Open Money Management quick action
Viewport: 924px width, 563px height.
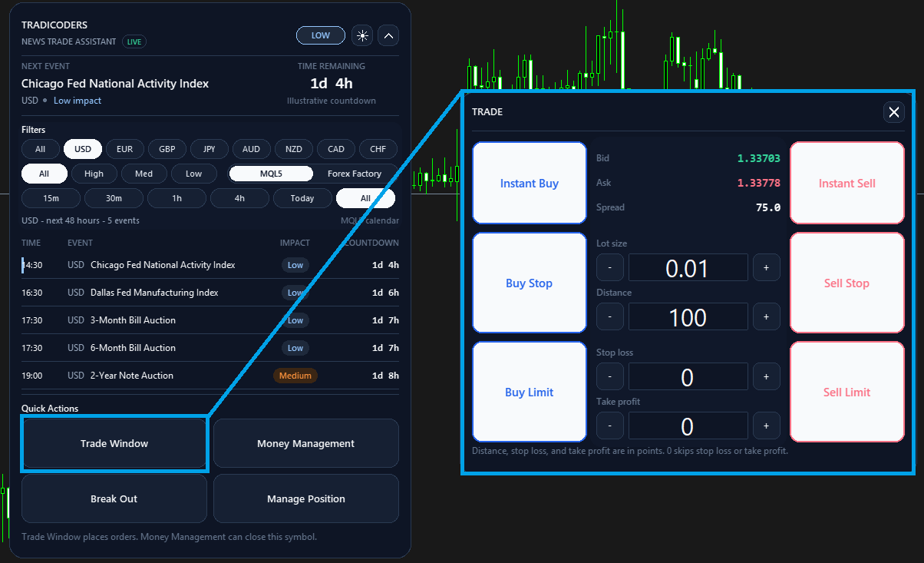pos(306,443)
